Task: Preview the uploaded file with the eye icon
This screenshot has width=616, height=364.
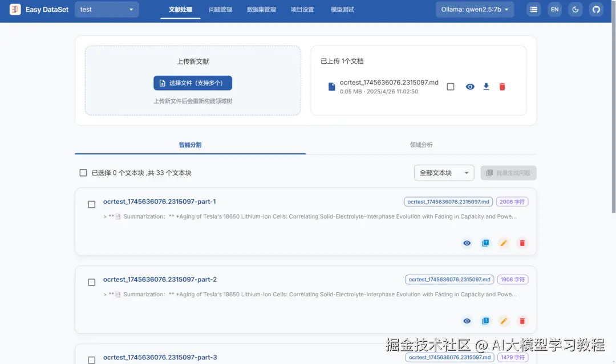Action: (x=470, y=87)
